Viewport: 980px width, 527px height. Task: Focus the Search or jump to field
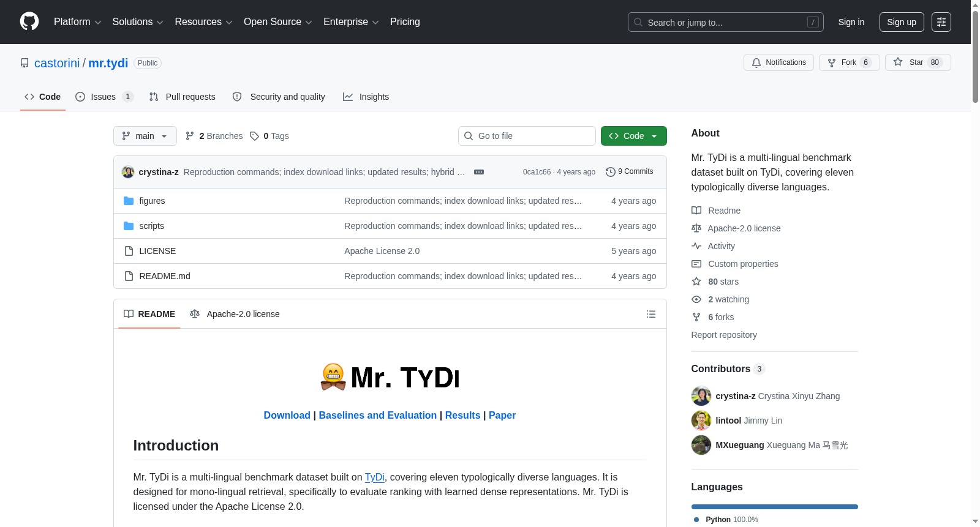[x=725, y=22]
